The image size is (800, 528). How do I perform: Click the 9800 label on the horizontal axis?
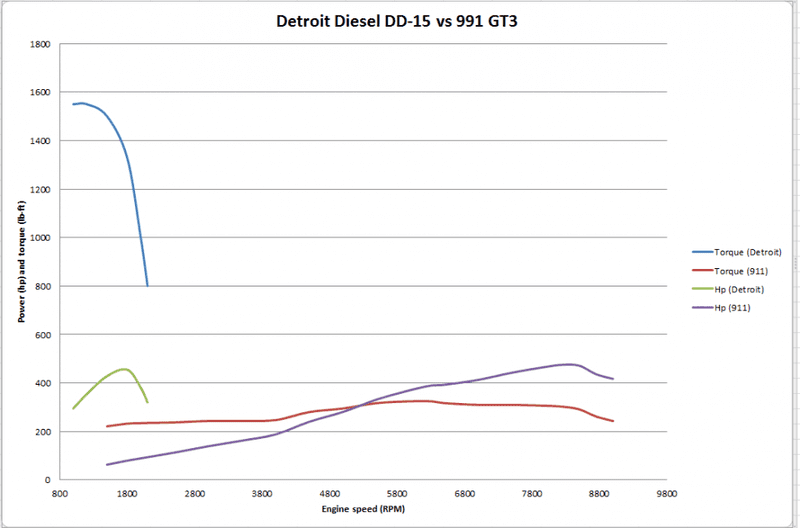pyautogui.click(x=668, y=494)
